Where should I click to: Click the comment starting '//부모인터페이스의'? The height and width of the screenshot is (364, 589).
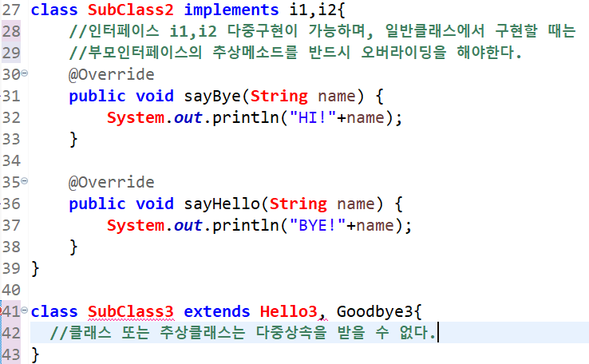pos(295,53)
